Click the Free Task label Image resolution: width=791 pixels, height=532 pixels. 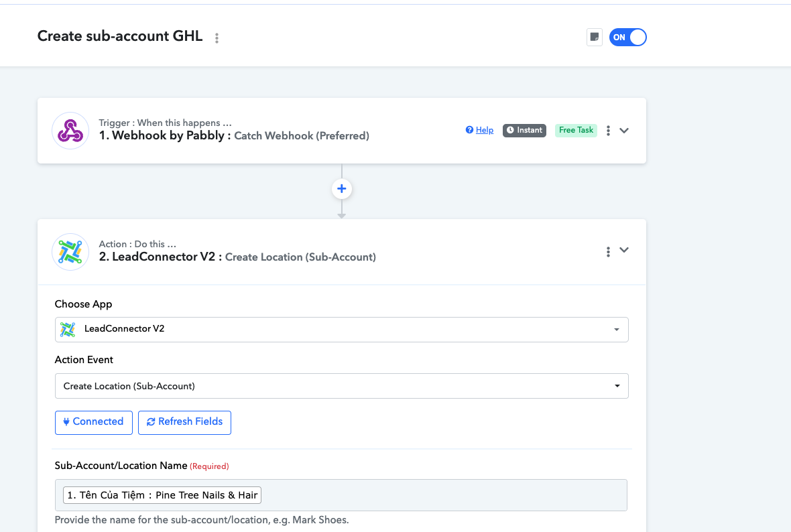coord(576,130)
